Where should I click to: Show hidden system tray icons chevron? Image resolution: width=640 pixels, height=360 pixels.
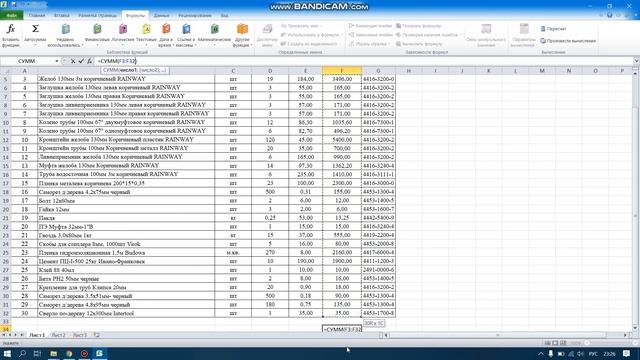pyautogui.click(x=541, y=354)
